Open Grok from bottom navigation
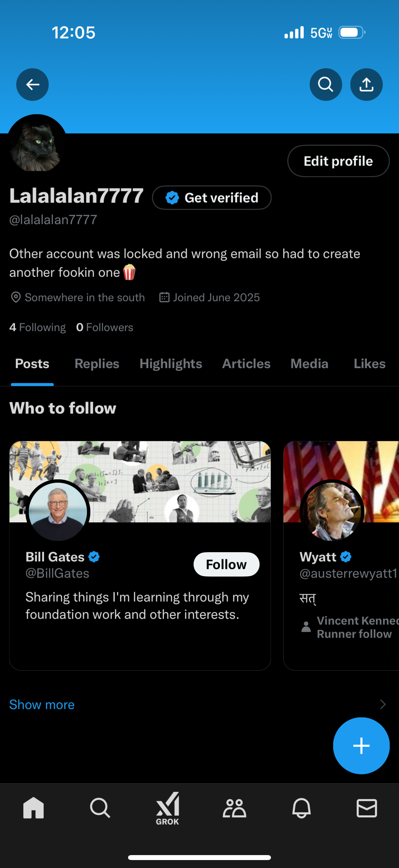 [x=167, y=808]
